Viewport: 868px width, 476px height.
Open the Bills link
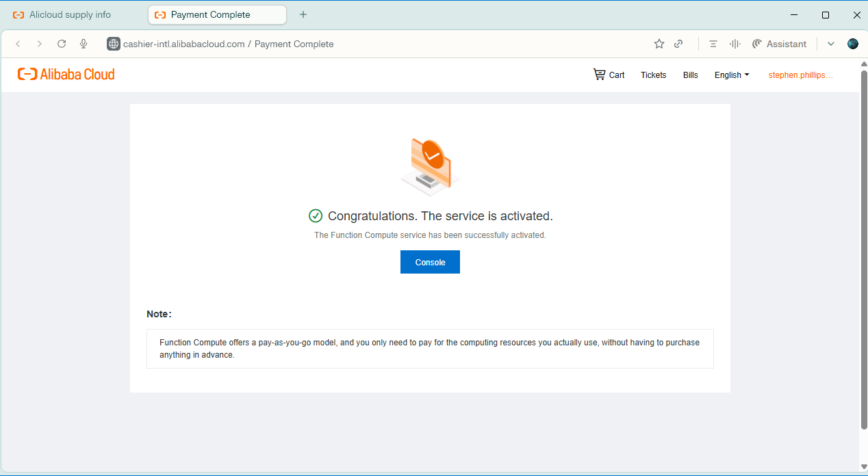[691, 75]
